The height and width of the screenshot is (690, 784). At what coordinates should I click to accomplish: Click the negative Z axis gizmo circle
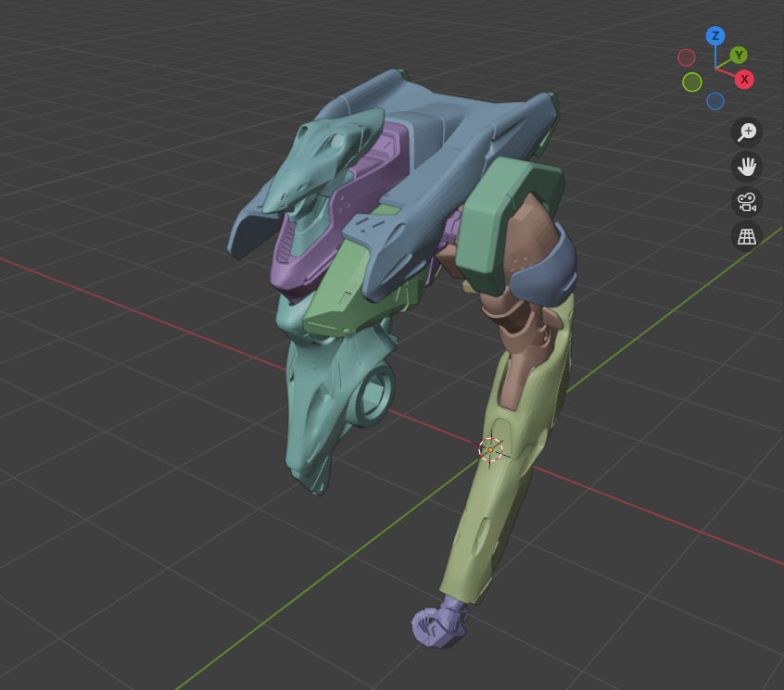pos(715,102)
